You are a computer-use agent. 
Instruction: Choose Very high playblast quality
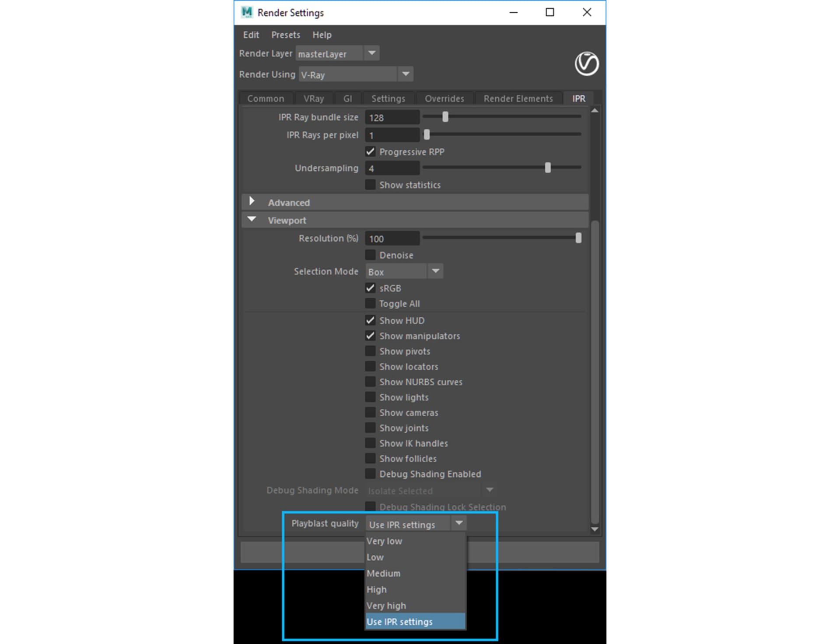tap(415, 606)
